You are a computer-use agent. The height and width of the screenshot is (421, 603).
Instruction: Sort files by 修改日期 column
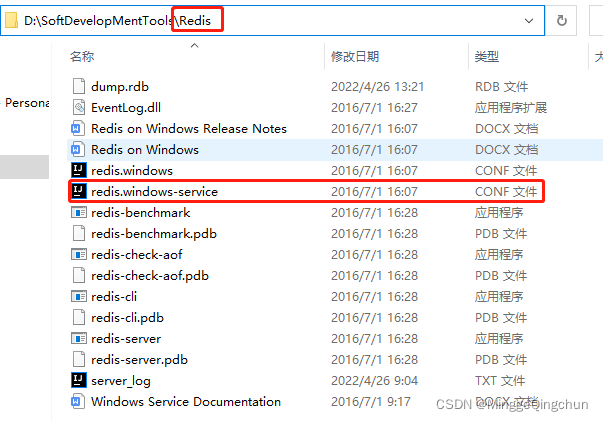(x=355, y=57)
